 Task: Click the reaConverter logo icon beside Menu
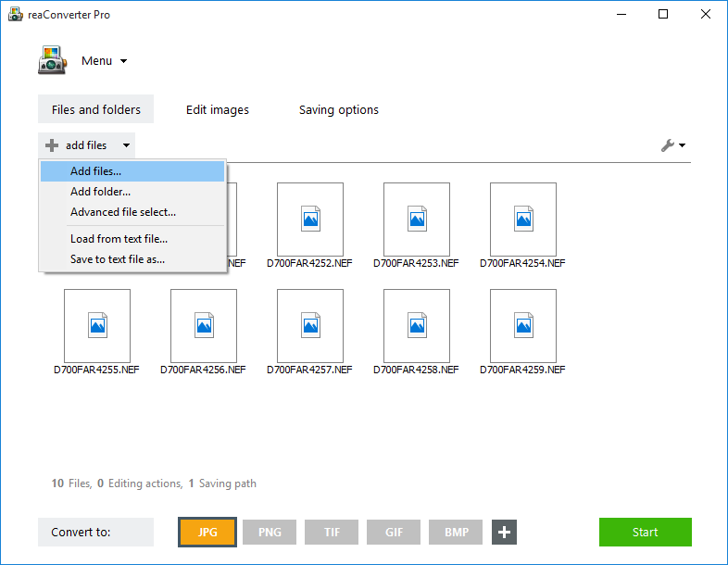[53, 60]
